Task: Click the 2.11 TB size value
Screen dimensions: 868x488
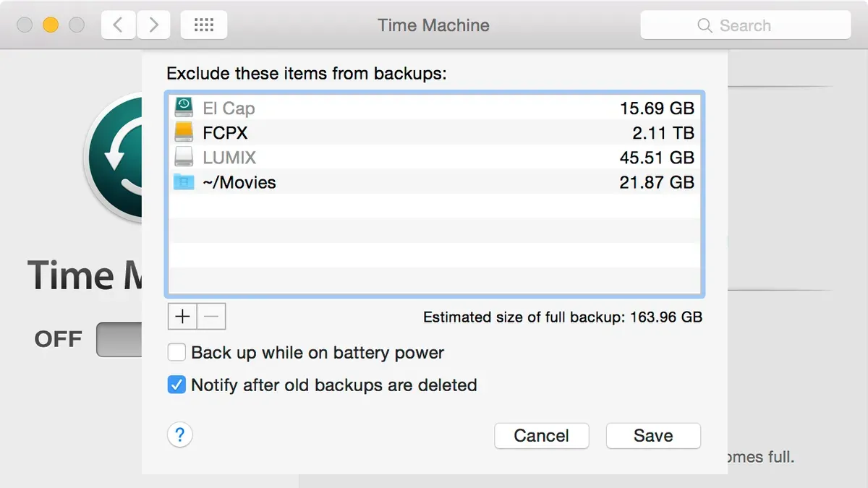Action: (663, 133)
